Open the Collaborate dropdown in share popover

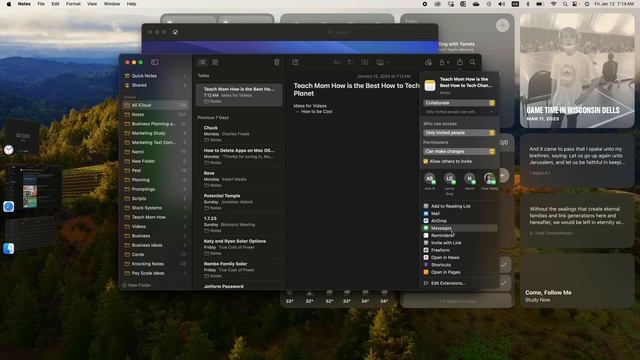point(459,103)
